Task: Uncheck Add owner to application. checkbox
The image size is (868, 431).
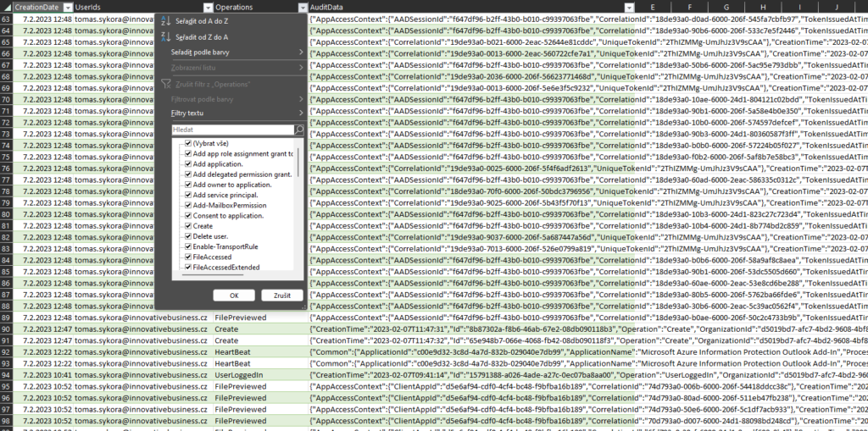Action: 188,185
